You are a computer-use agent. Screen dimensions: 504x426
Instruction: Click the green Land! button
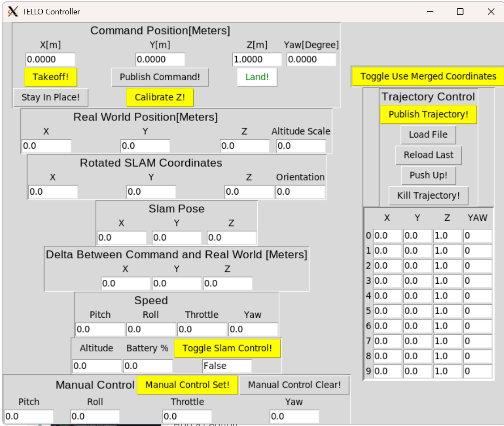click(x=257, y=77)
